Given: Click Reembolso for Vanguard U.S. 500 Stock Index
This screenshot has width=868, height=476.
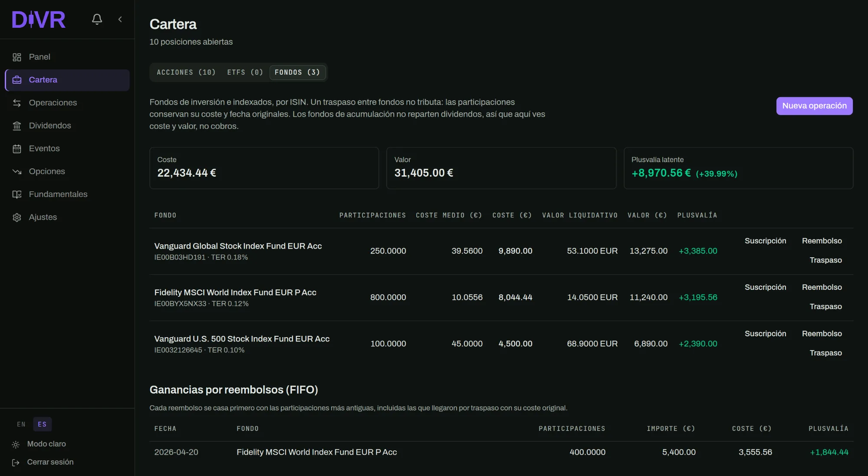Looking at the screenshot, I should pos(822,334).
